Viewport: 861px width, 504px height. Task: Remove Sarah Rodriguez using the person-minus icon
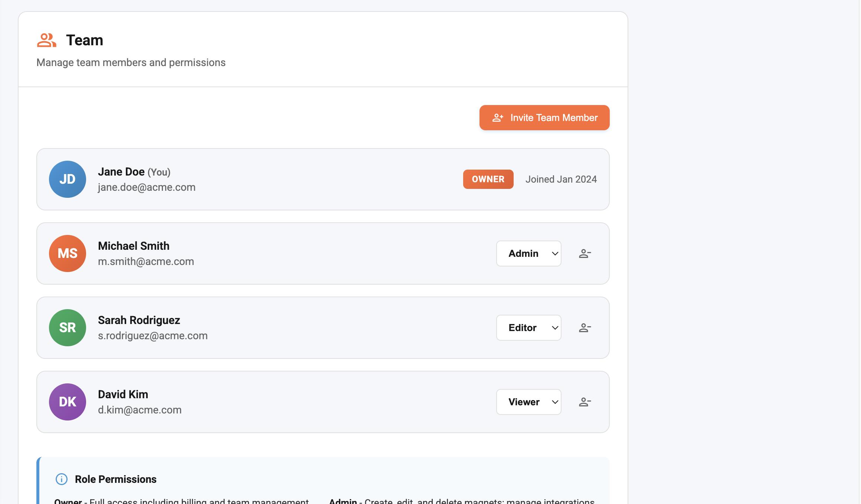pos(585,328)
